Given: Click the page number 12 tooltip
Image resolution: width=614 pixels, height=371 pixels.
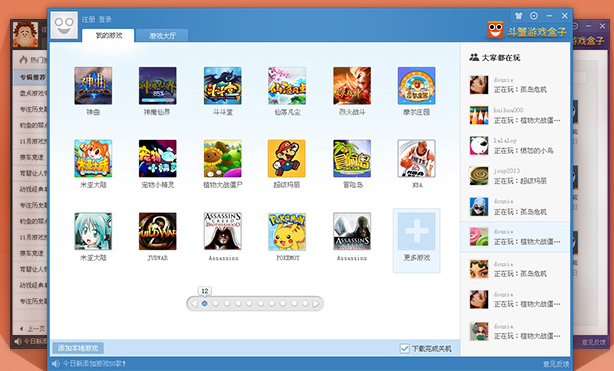Looking at the screenshot, I should pos(205,291).
